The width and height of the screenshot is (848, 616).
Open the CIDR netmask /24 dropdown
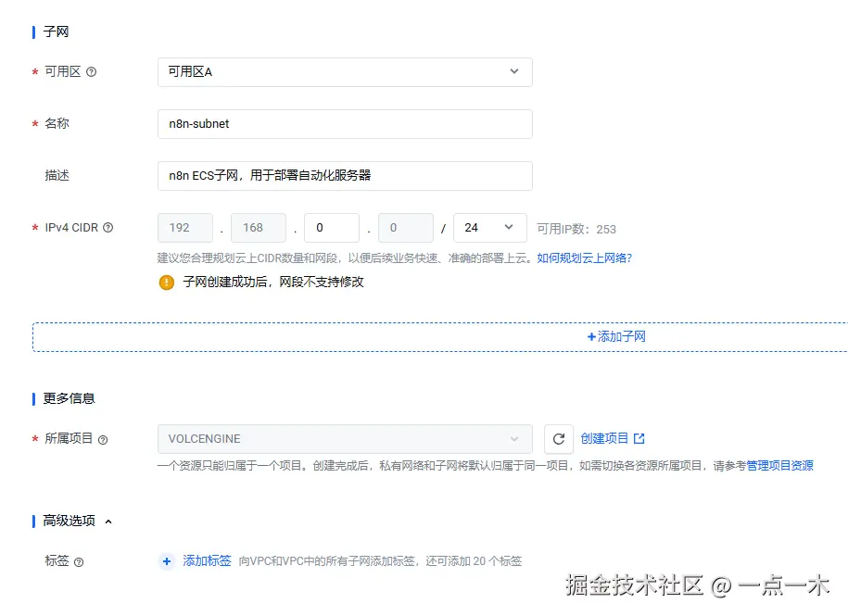tap(489, 227)
